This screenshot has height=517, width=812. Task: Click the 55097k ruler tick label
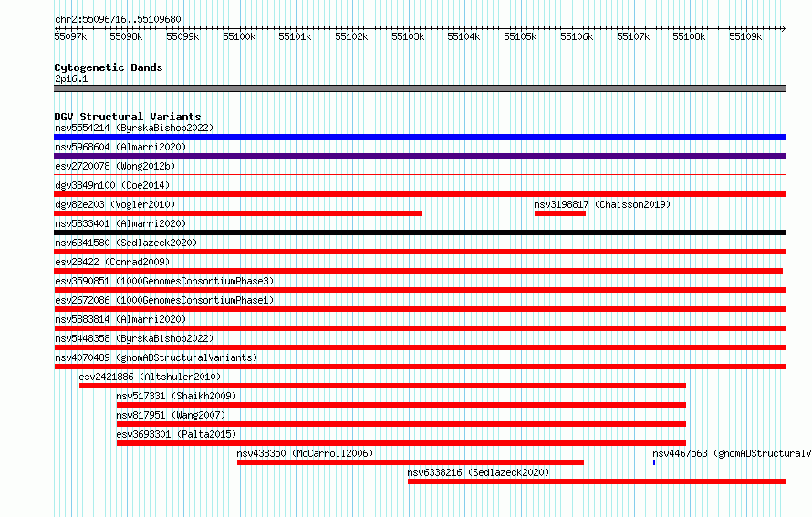[x=70, y=36]
